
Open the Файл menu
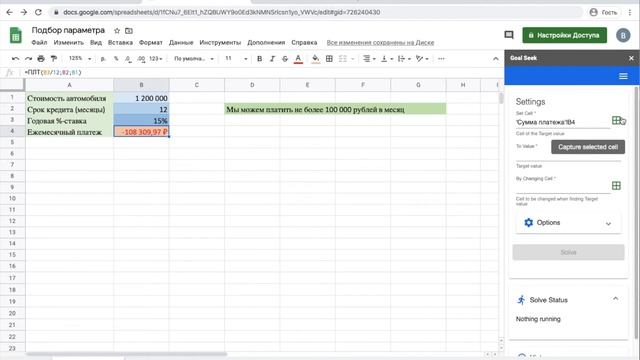tap(39, 42)
